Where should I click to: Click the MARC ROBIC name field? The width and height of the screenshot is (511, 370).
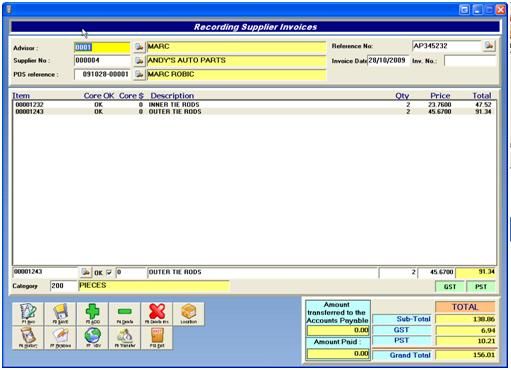point(236,74)
